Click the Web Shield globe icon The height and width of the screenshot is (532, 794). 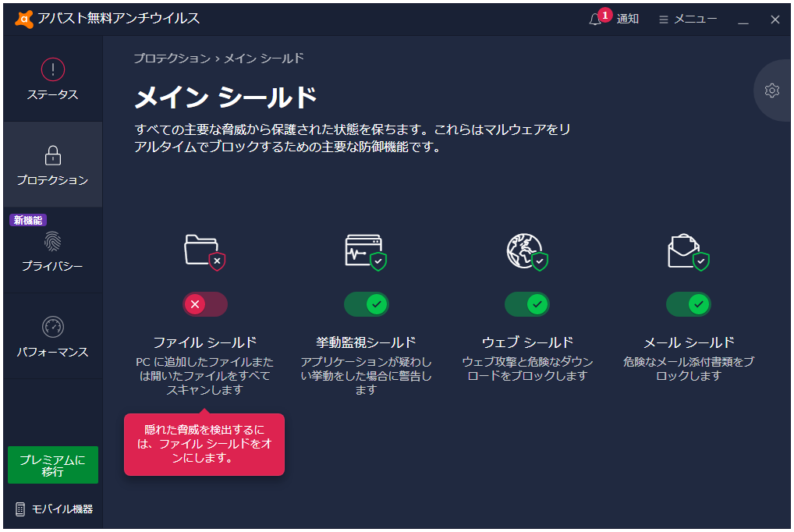coord(527,252)
